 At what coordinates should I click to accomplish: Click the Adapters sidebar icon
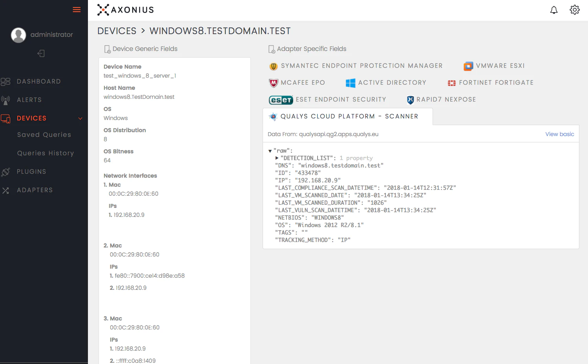(5, 190)
